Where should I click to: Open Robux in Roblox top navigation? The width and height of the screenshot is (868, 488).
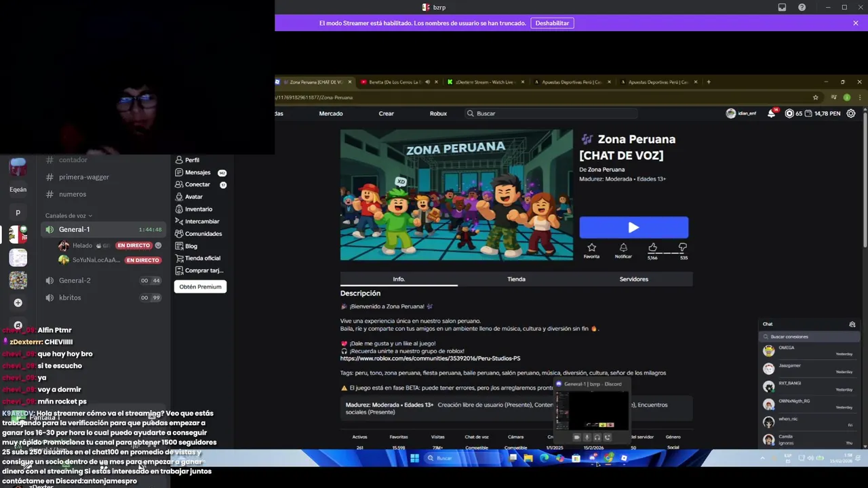[x=438, y=113]
